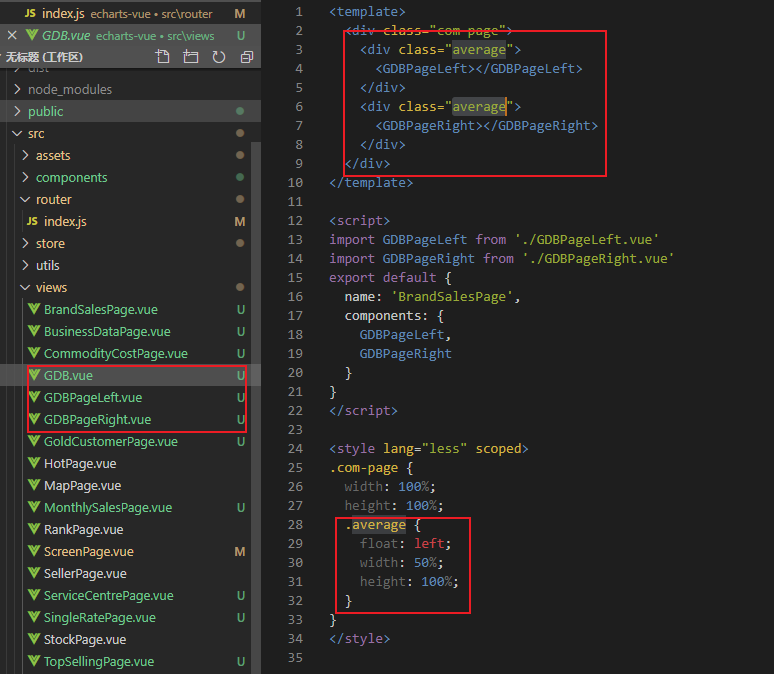
Task: Click the Vue icon beside HotPage.vue
Action: [34, 463]
